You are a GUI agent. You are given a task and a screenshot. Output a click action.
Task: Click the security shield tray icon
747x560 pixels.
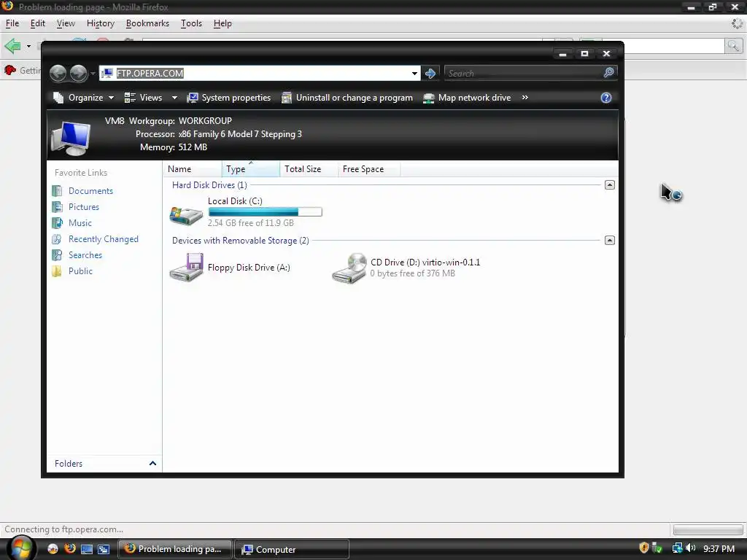(x=643, y=548)
